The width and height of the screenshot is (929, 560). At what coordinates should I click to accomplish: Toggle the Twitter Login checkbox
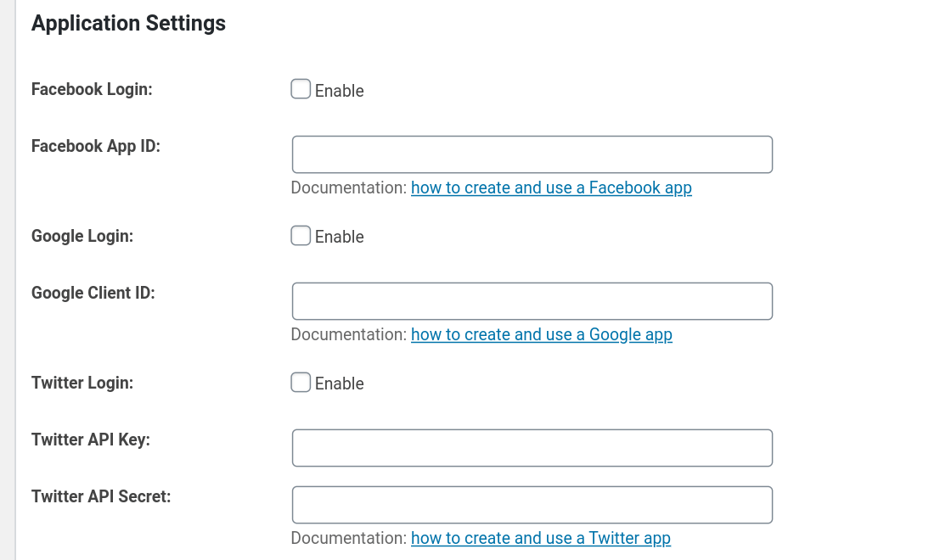[301, 383]
